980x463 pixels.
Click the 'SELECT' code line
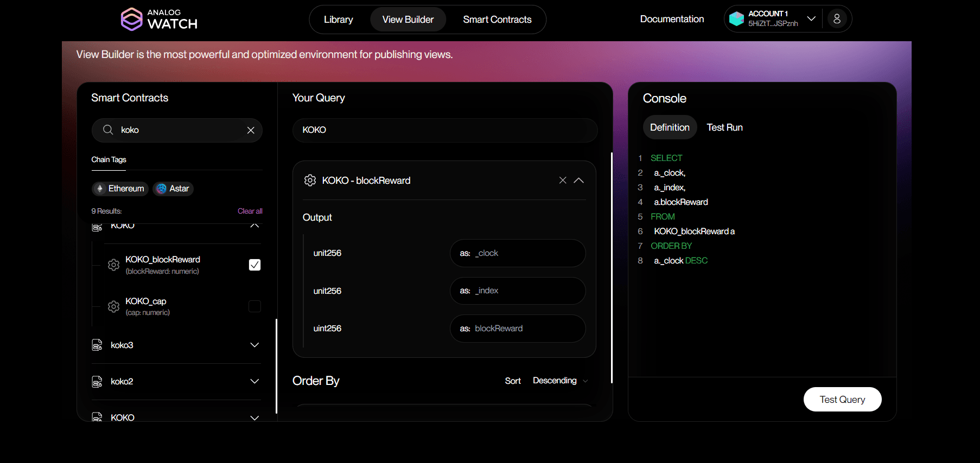pos(666,158)
